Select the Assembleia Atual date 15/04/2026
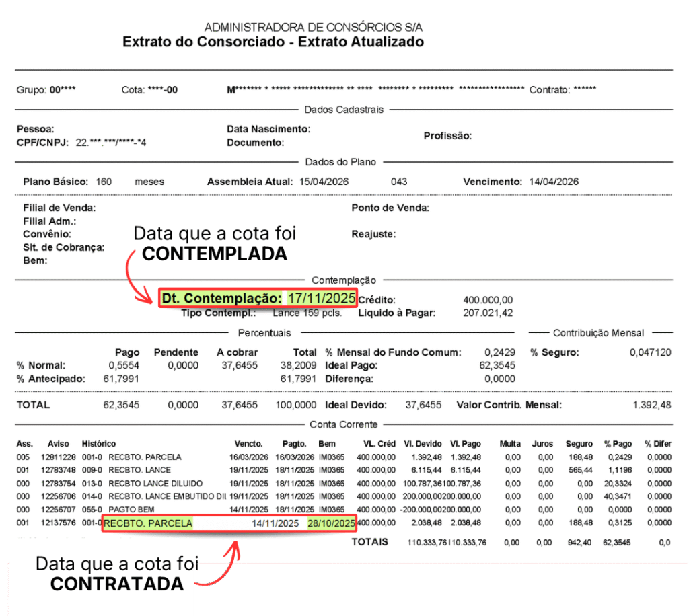 [324, 182]
